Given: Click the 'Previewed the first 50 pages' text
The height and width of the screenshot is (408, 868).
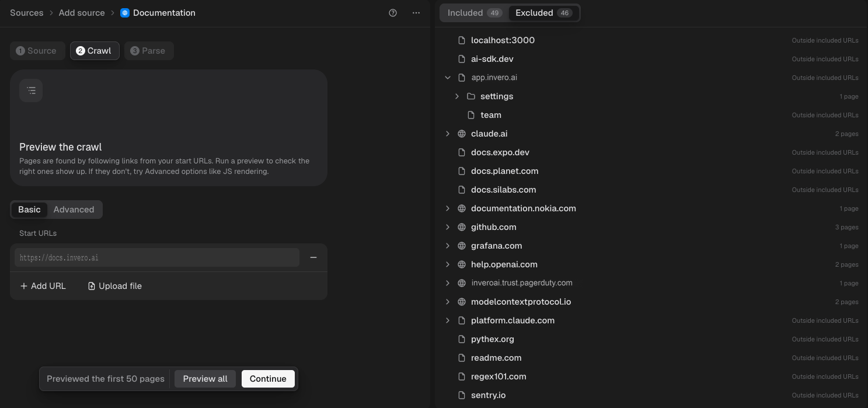Looking at the screenshot, I should (106, 379).
